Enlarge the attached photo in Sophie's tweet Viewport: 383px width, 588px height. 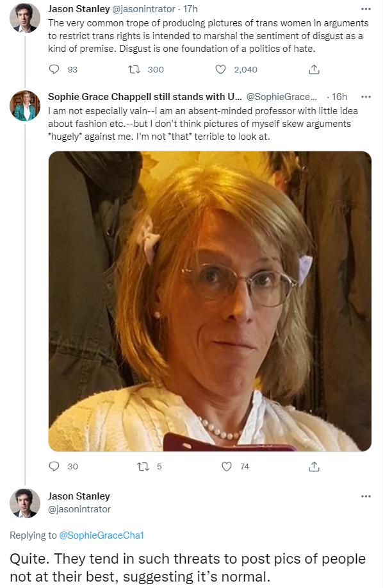[x=209, y=301]
